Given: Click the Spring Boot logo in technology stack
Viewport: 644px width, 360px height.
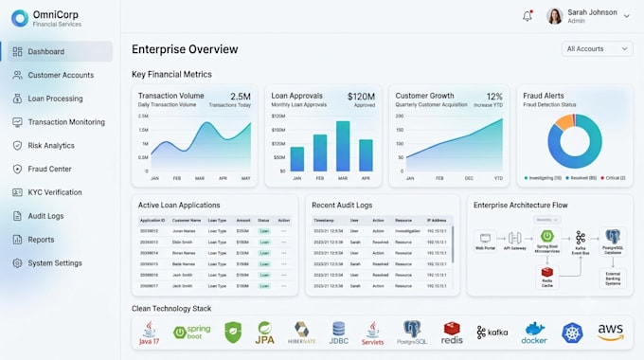Looking at the screenshot, I should [192, 333].
